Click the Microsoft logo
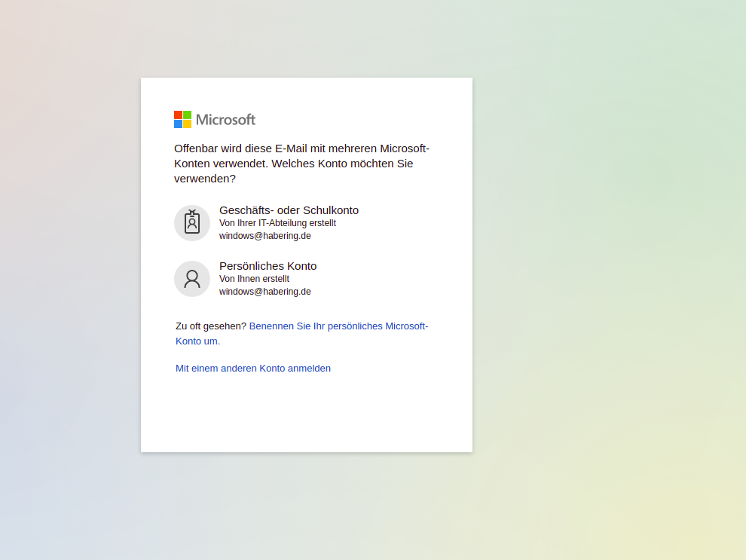 215,119
